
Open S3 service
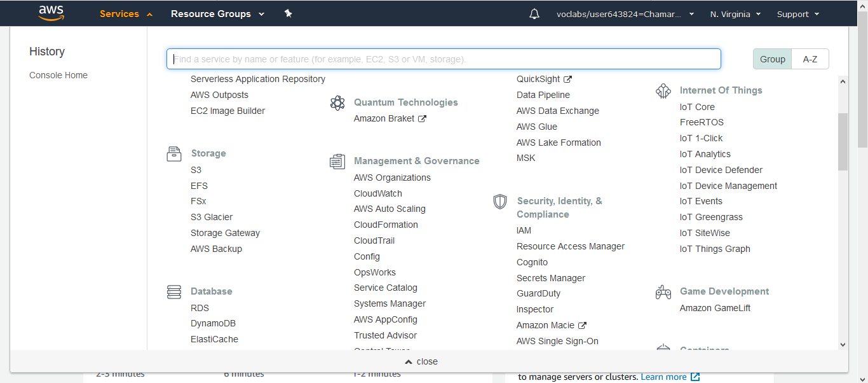[196, 170]
